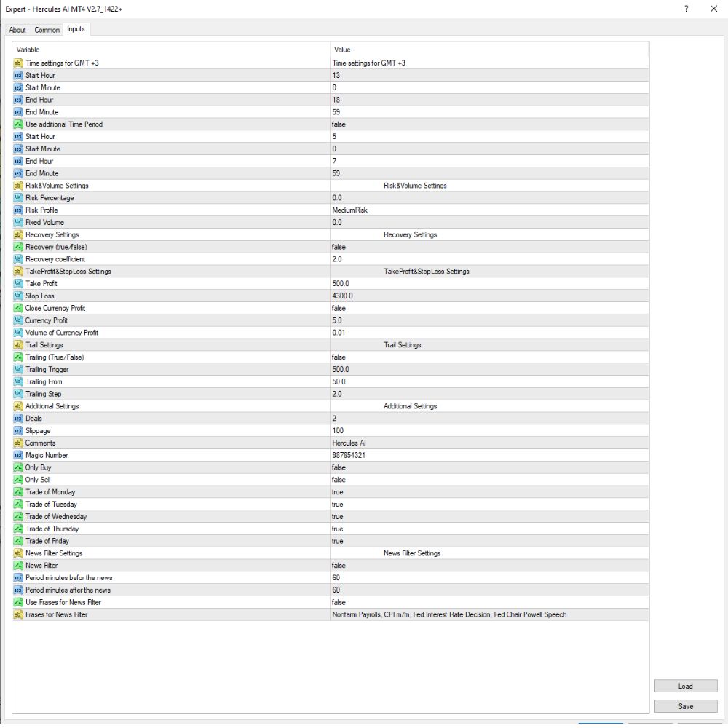Image resolution: width=728 pixels, height=728 pixels.
Task: Select the Inputs tab
Action: point(76,29)
